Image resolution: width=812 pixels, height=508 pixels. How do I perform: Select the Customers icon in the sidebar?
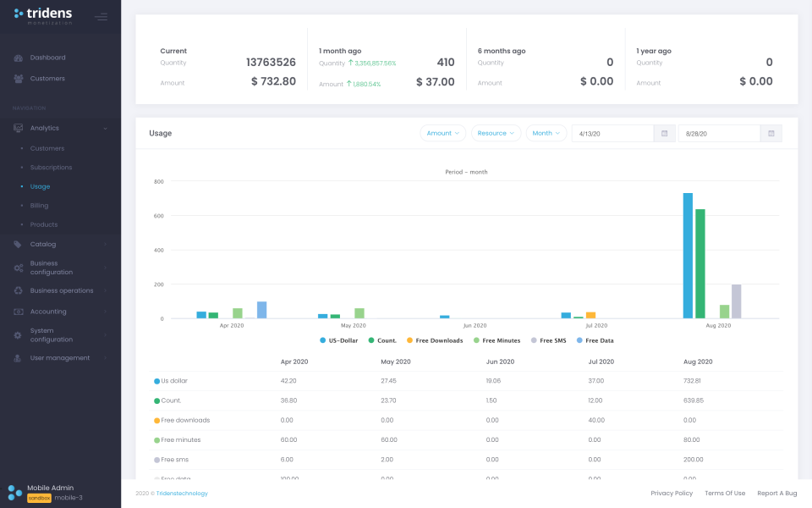[x=19, y=78]
